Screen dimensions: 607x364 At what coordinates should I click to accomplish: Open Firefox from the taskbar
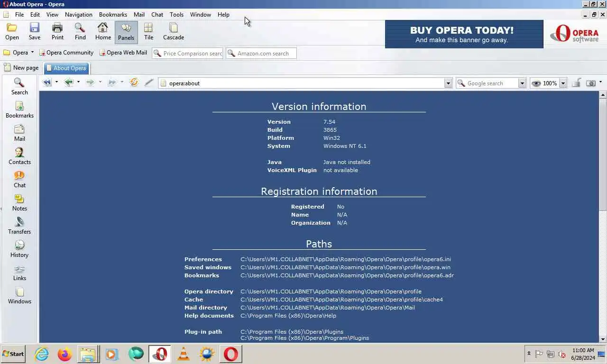pos(64,354)
